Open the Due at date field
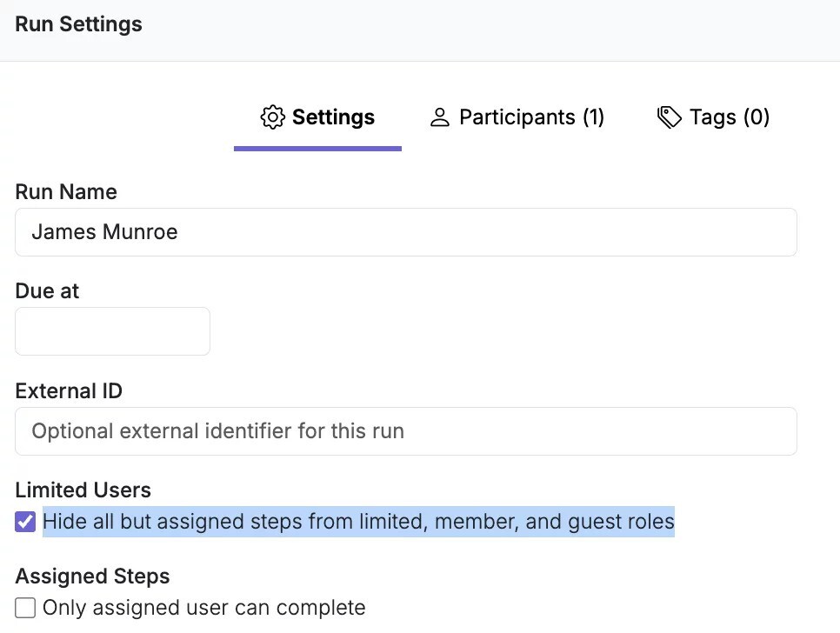 [112, 331]
